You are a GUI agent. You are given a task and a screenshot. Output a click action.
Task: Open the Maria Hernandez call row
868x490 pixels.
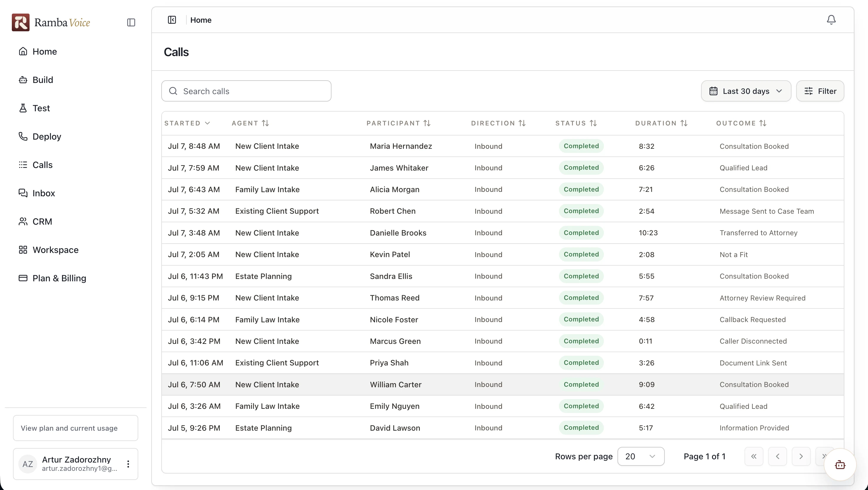click(x=503, y=146)
